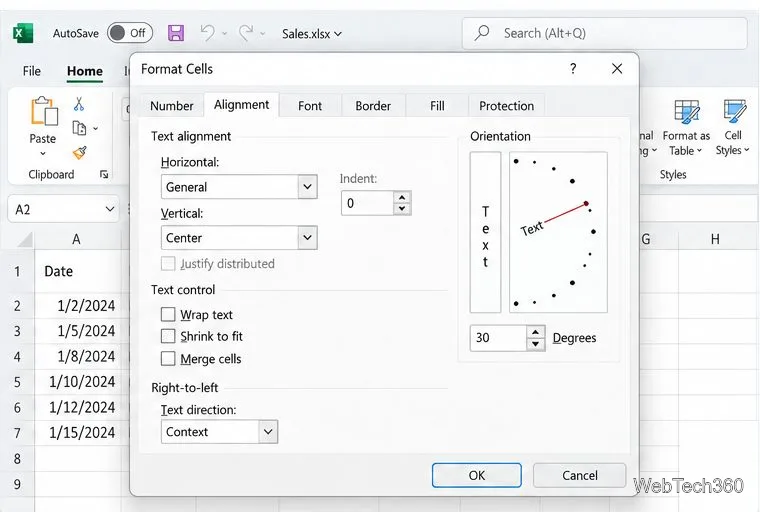Click the Format Cells help question mark
Image resolution: width=760 pixels, height=512 pixels.
point(573,69)
